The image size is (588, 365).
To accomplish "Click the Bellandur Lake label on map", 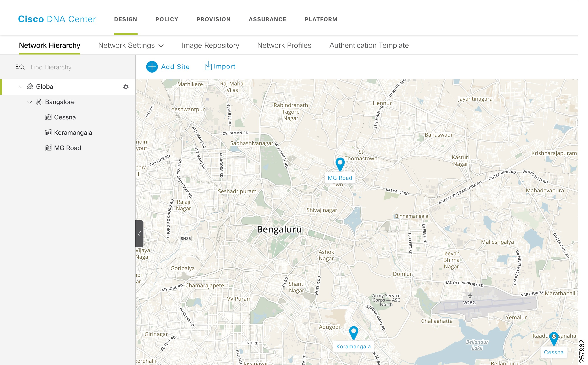I will tap(477, 345).
